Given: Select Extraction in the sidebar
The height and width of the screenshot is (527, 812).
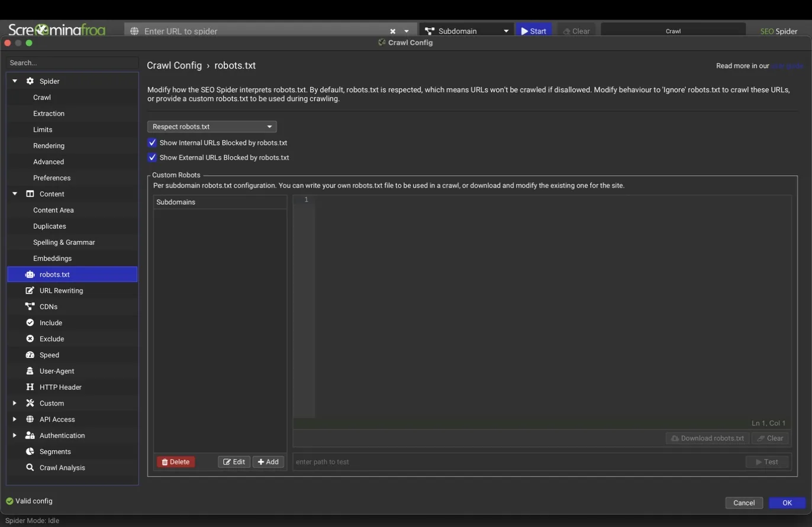Looking at the screenshot, I should point(49,114).
